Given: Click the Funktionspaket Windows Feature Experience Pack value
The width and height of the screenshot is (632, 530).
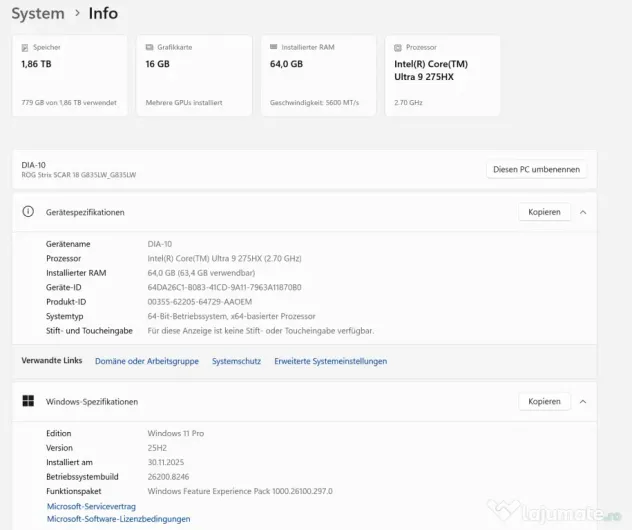Looking at the screenshot, I should [x=240, y=491].
